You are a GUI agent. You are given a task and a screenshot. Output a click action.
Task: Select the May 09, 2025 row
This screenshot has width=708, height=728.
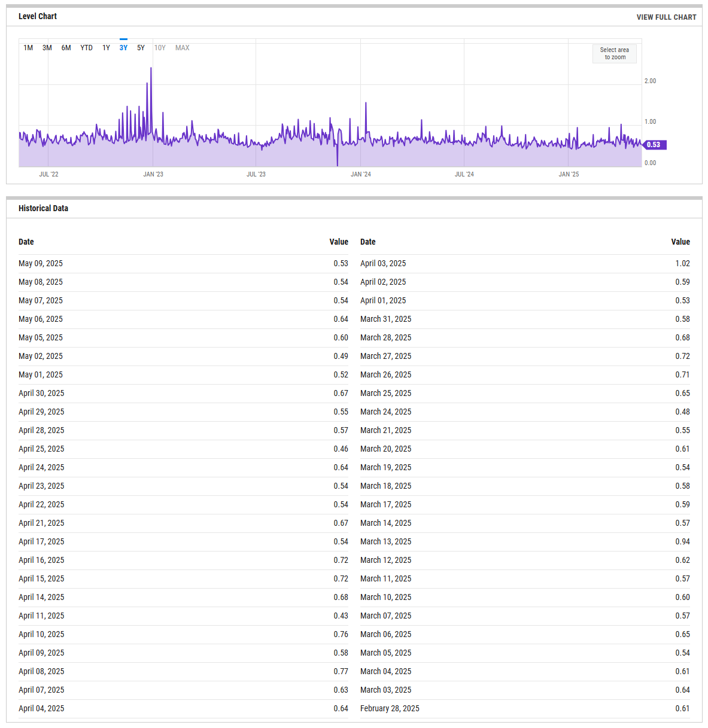[183, 264]
